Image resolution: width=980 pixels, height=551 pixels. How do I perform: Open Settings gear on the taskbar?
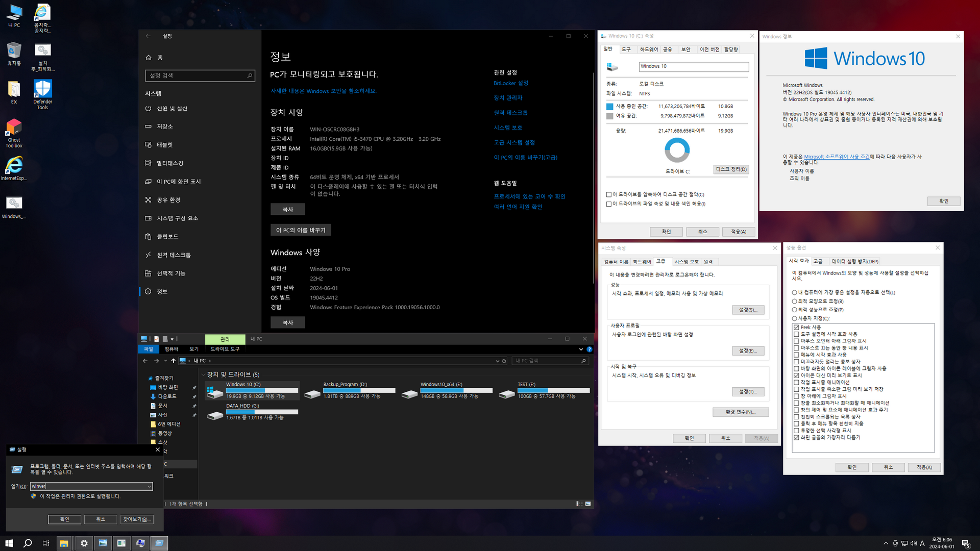click(84, 543)
